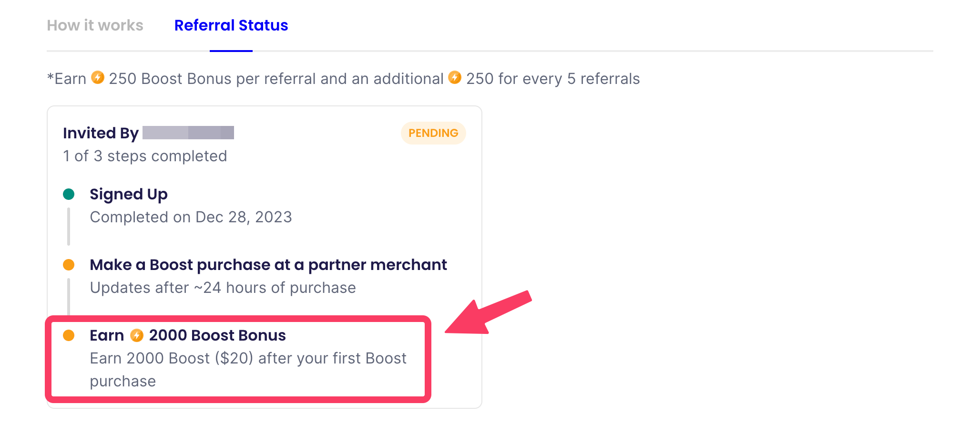Click the second Boost coin icon before '250 for every'
The height and width of the screenshot is (436, 980).
coord(455,77)
